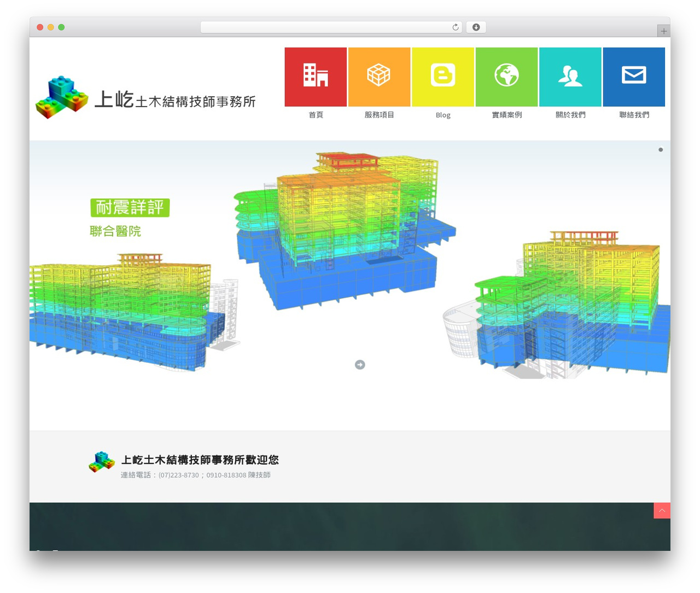
Task: Select the slider pagination dot
Action: tap(661, 150)
